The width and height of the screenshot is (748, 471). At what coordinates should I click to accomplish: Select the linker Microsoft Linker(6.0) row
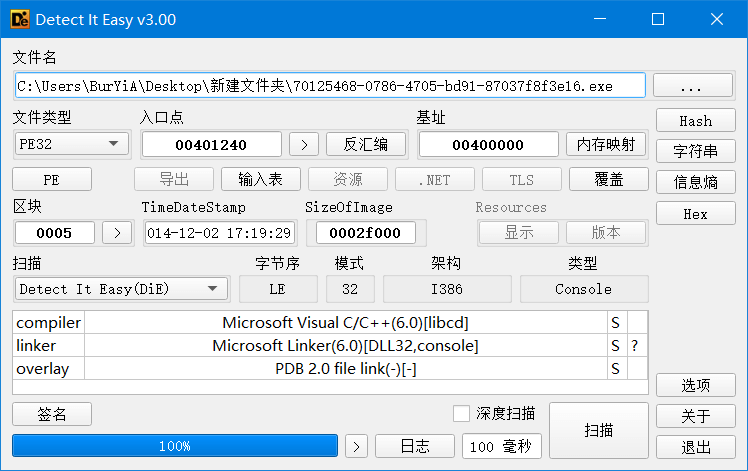[x=330, y=345]
